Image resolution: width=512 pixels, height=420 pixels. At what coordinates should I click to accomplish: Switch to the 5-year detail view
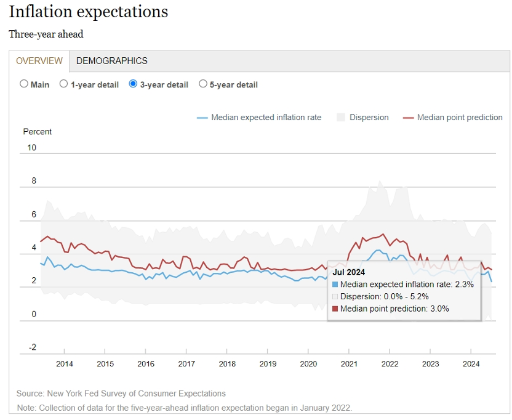[203, 84]
